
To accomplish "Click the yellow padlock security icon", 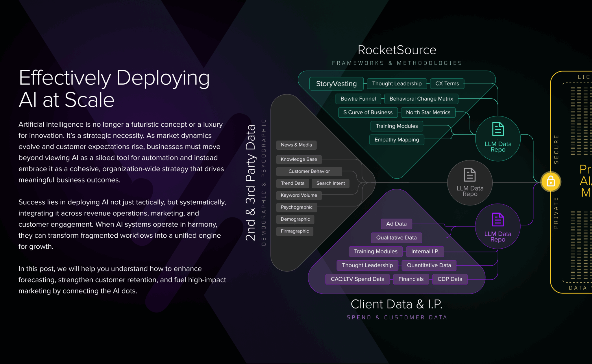I will coord(551,182).
